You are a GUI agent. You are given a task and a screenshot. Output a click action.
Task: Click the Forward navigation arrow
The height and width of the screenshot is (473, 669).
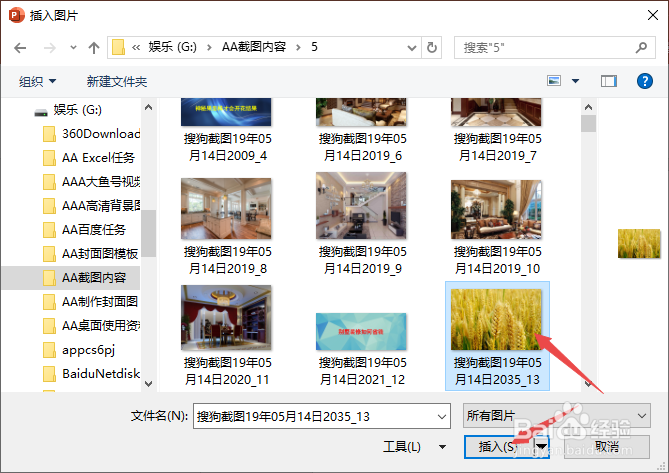pos(49,48)
